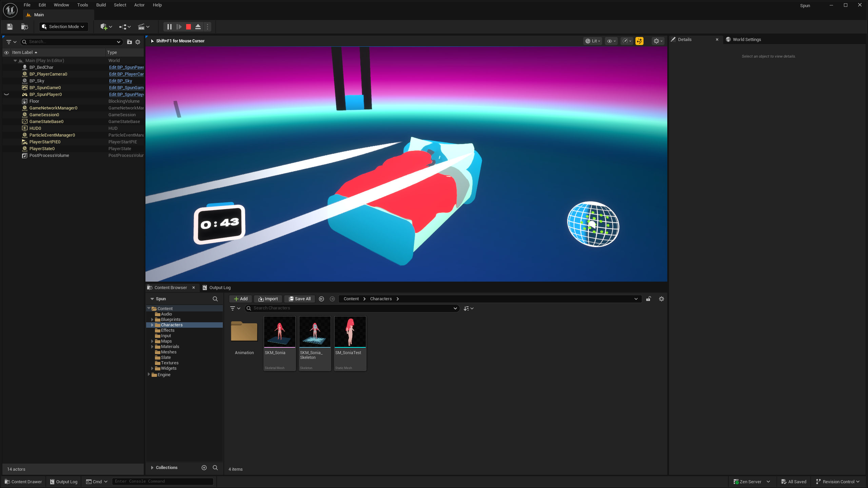The width and height of the screenshot is (868, 488).
Task: Click the Edit BP_Sky link
Action: [120, 81]
